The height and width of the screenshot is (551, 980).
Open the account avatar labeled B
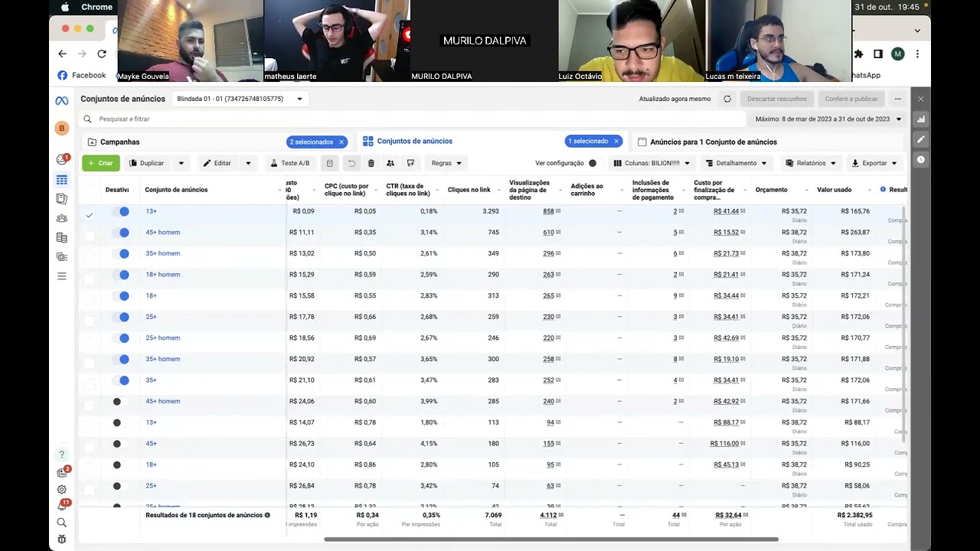coord(62,129)
